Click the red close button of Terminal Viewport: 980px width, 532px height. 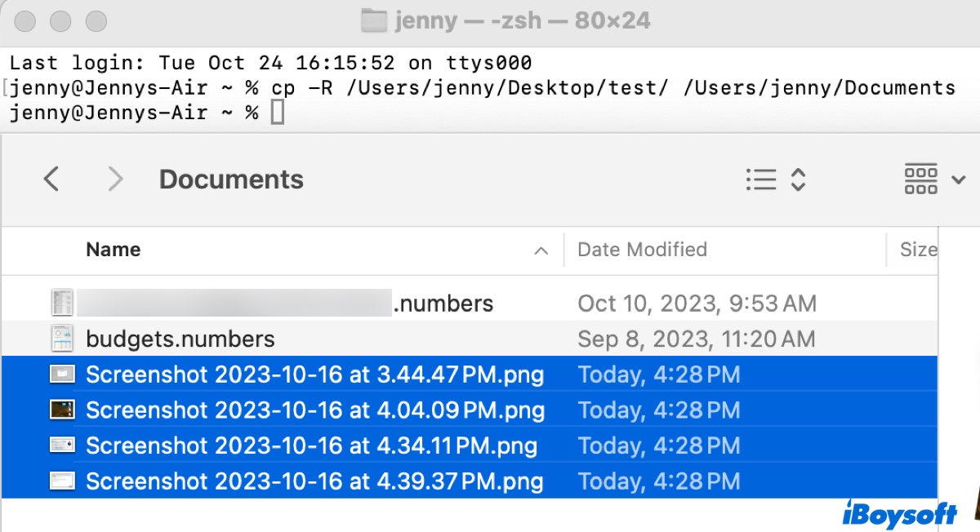(26, 21)
